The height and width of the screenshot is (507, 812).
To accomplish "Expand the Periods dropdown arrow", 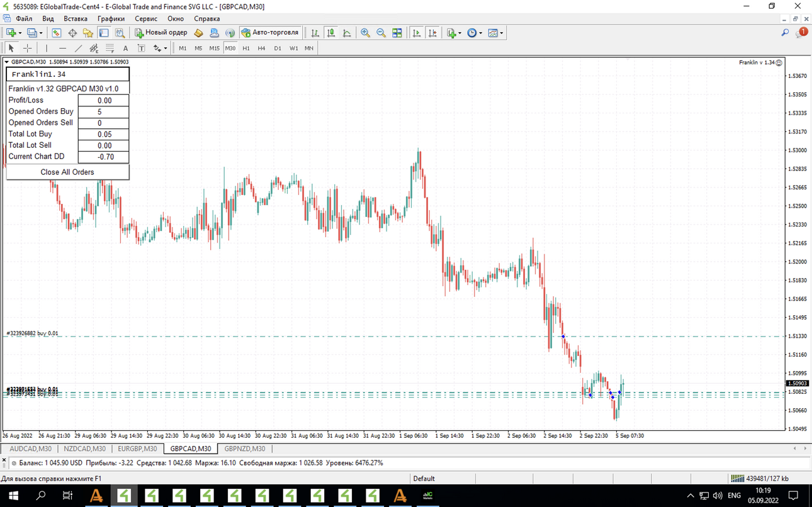I will [481, 33].
